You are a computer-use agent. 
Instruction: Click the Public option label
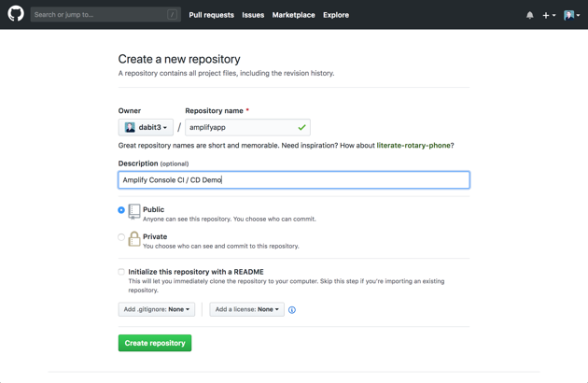(153, 209)
